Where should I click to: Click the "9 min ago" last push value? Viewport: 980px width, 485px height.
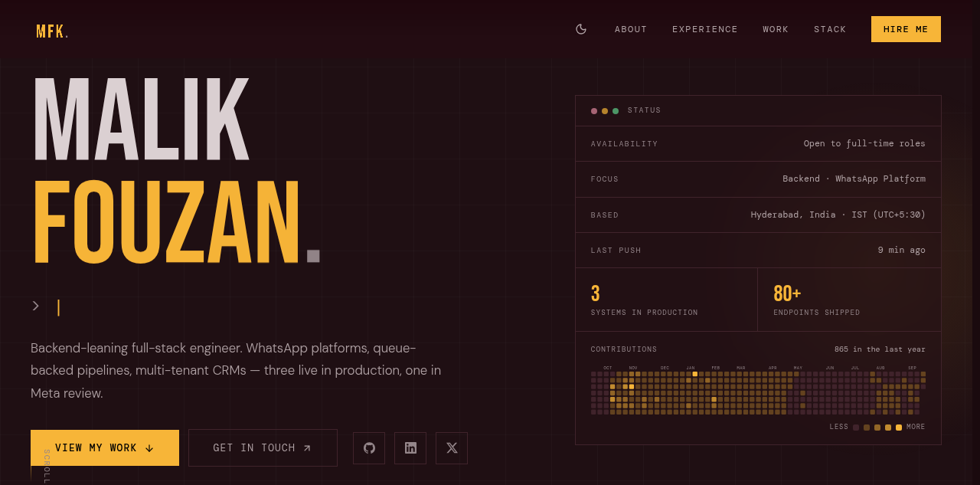pyautogui.click(x=902, y=250)
